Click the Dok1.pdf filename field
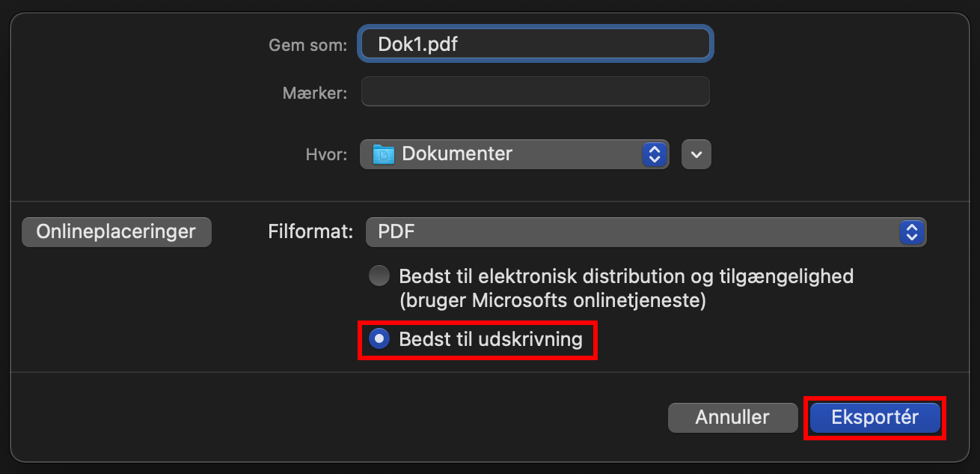The height and width of the screenshot is (474, 980). pyautogui.click(x=535, y=43)
